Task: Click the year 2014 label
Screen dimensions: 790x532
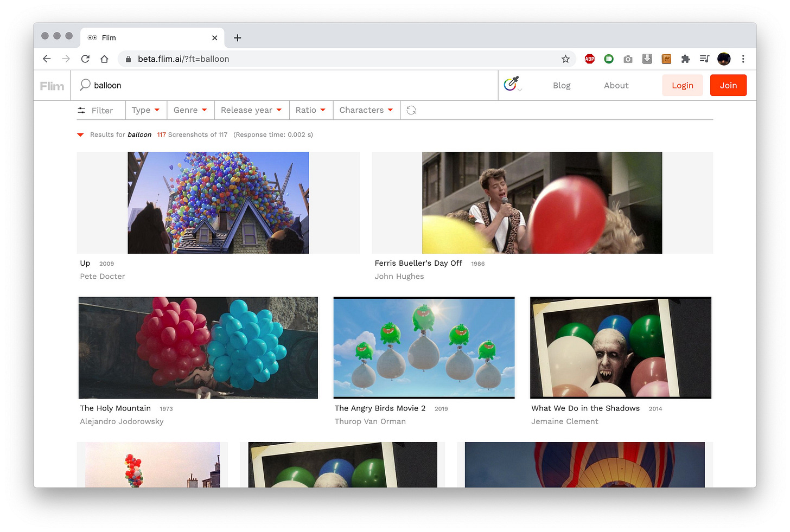Action: point(655,409)
